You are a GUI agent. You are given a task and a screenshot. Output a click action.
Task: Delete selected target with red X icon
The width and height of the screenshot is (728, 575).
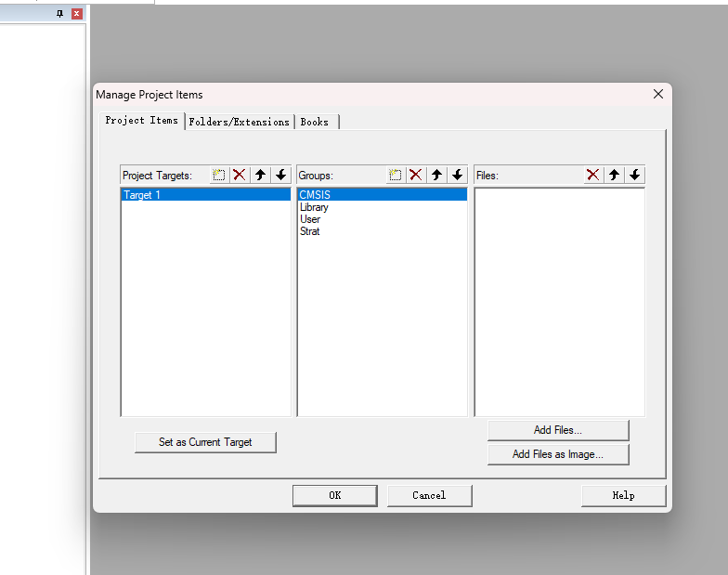pyautogui.click(x=240, y=175)
